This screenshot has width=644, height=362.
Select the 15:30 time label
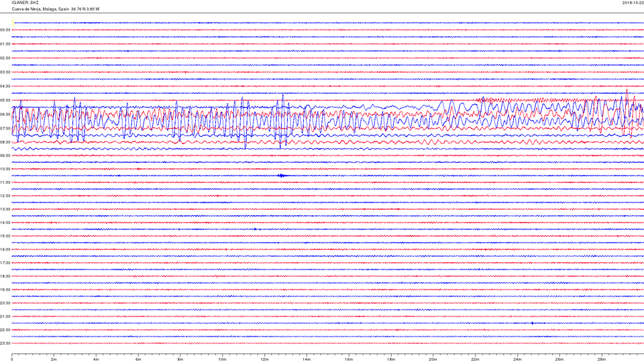point(5,236)
